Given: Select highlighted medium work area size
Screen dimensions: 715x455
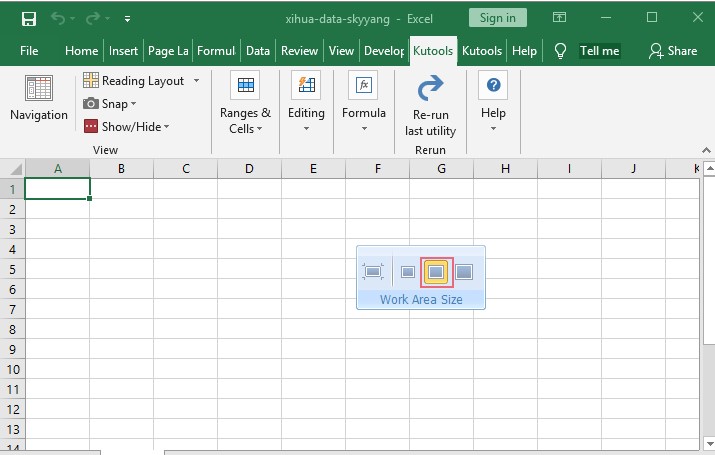Looking at the screenshot, I should [x=436, y=272].
